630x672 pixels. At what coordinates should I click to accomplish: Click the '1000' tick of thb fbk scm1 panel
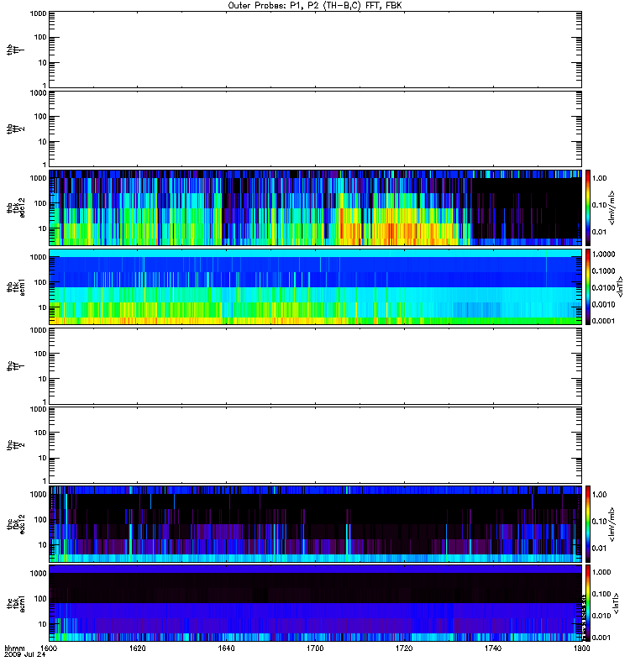tap(38, 257)
